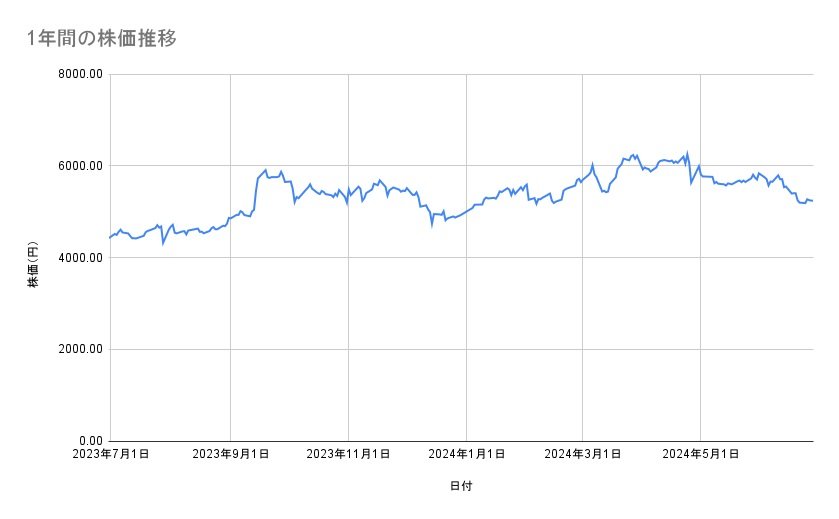Select the 2023年7月1日 date label
Viewport: 839px width, 519px height.
[110, 455]
